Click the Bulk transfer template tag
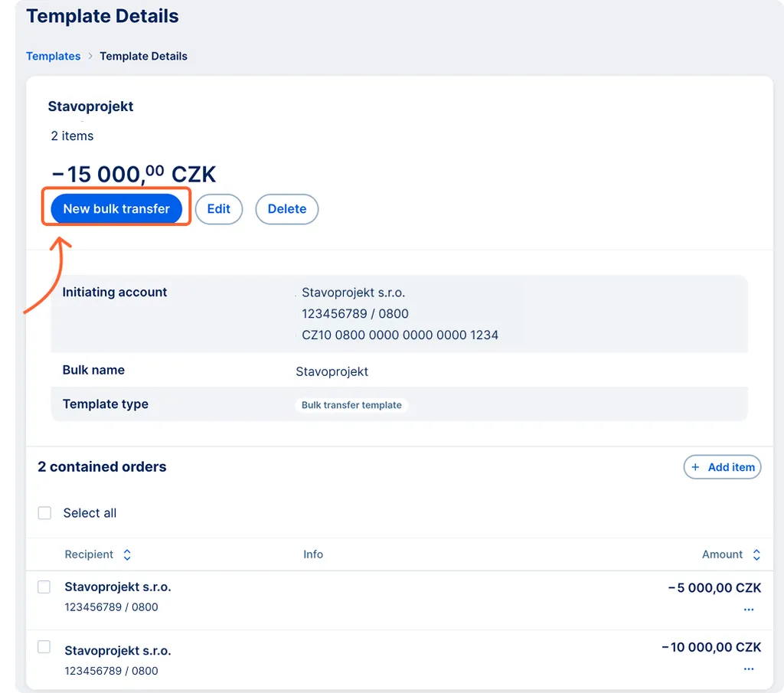The height and width of the screenshot is (693, 784). pos(351,405)
